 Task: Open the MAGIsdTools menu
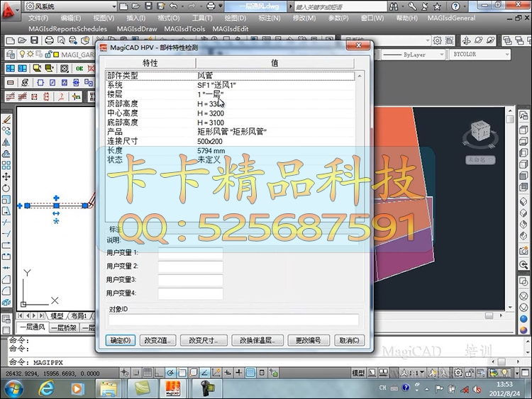point(184,29)
